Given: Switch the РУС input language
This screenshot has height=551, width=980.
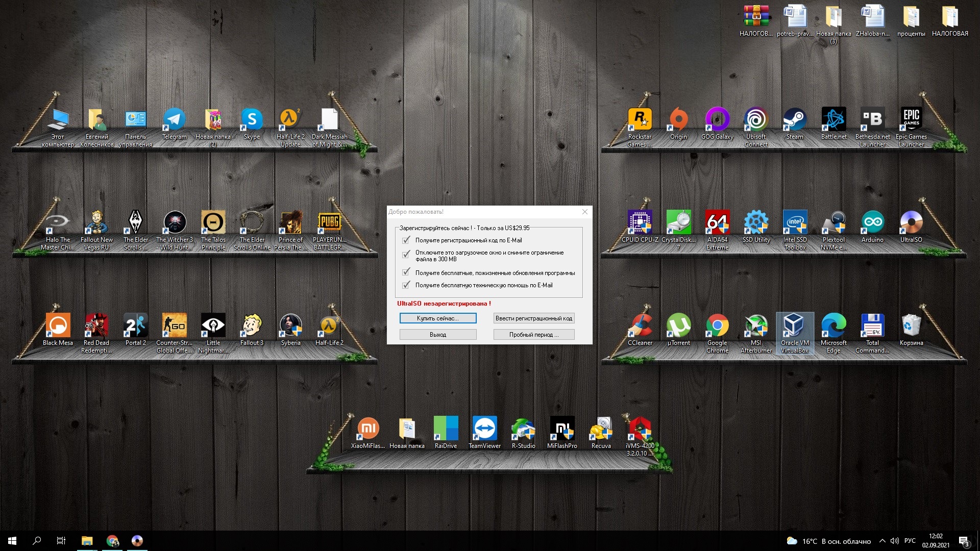Looking at the screenshot, I should click(910, 541).
